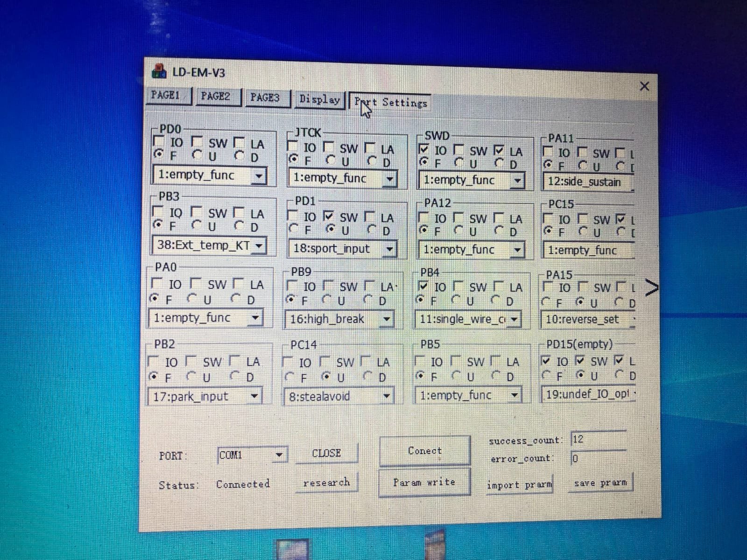Uncheck the IO checkbox in the SWD group

tap(423, 150)
